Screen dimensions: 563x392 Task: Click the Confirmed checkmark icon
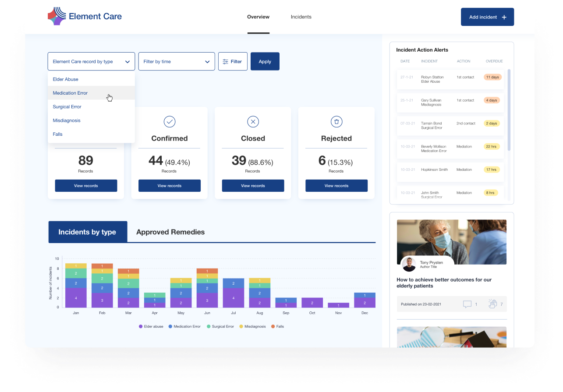(x=169, y=121)
